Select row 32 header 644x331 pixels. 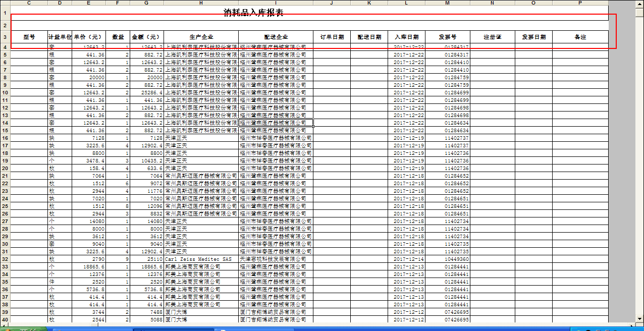point(5,259)
